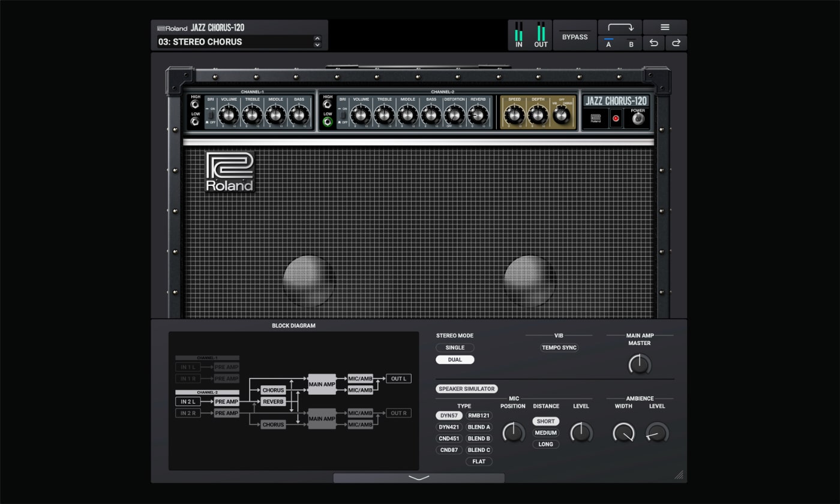This screenshot has width=840, height=504.
Task: Open the hamburger menu icon
Action: pos(665,28)
